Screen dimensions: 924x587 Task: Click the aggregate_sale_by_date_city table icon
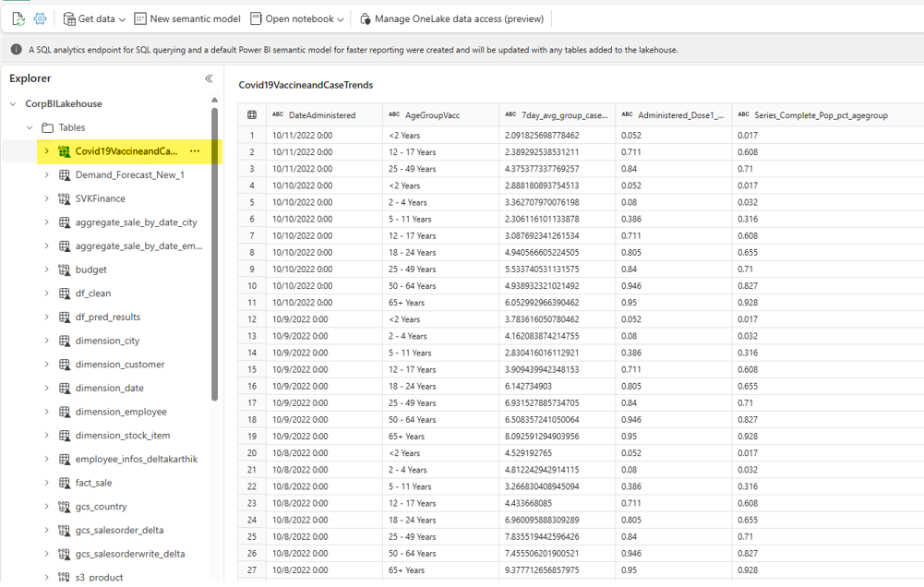click(x=65, y=222)
